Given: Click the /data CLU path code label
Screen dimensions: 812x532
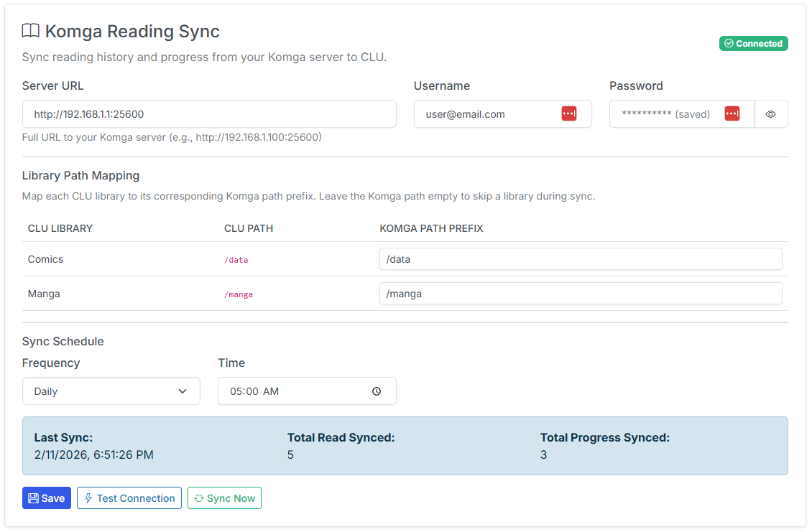Looking at the screenshot, I should point(236,260).
